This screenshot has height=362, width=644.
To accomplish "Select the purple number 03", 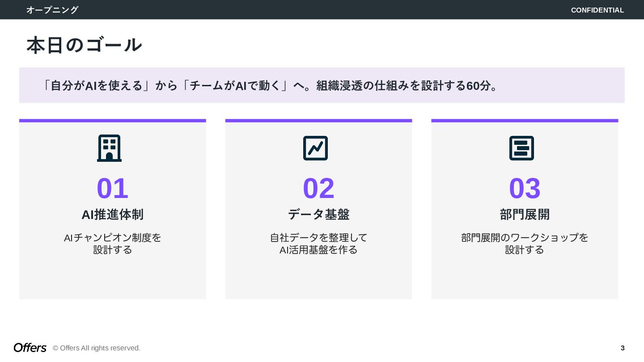I will pyautogui.click(x=525, y=188).
